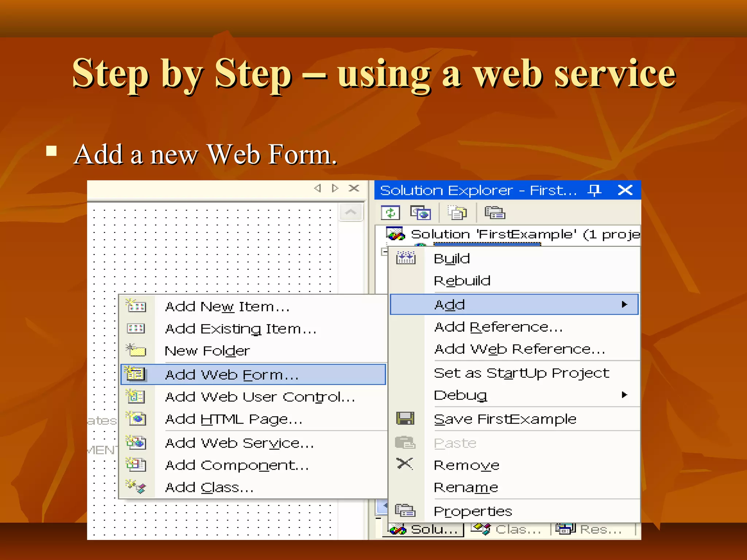Select Add Reference... menu entry
The width and height of the screenshot is (747, 560).
pos(514,327)
